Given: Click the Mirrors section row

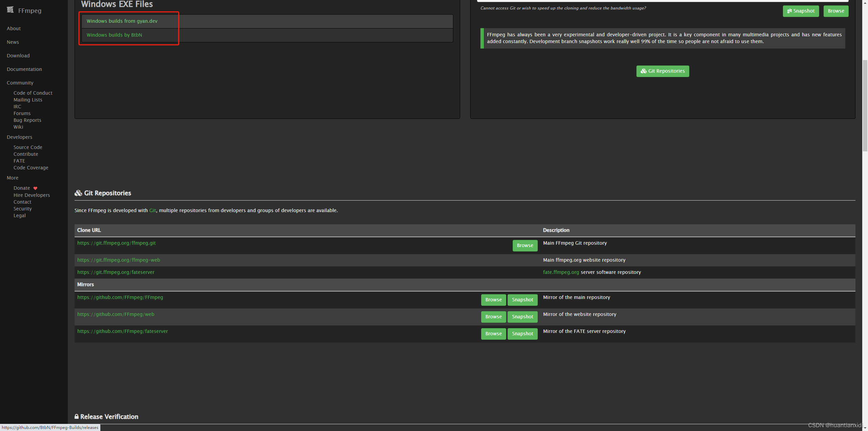Looking at the screenshot, I should (465, 285).
